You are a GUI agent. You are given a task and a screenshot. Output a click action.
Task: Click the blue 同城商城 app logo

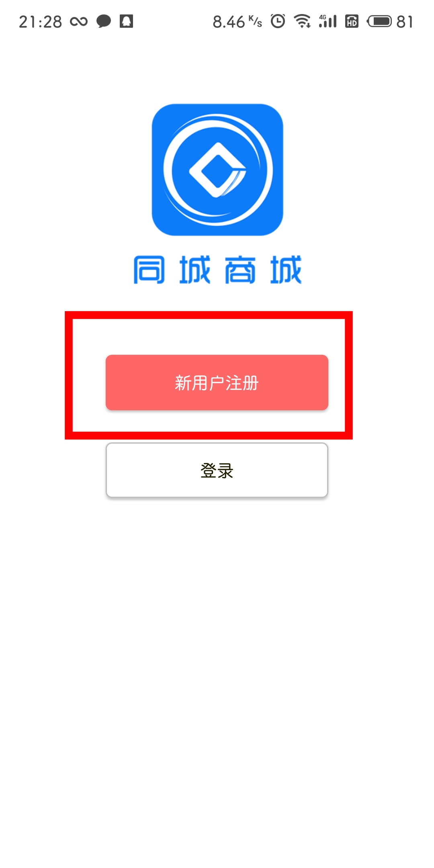click(217, 170)
